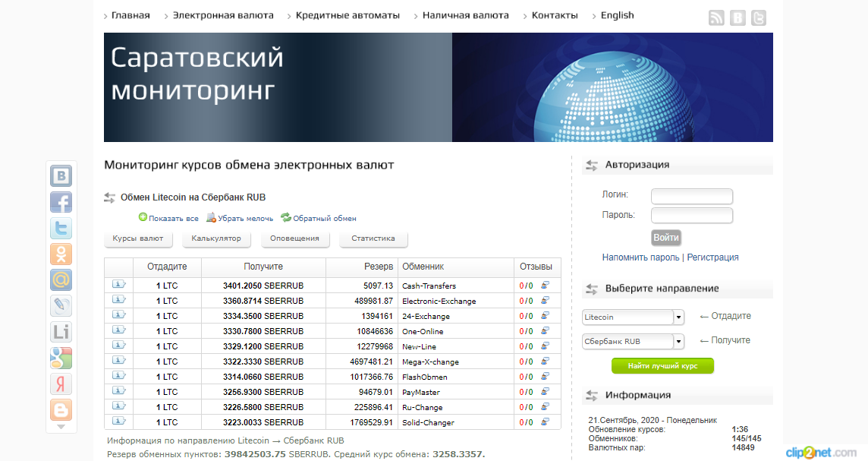
Task: Switch site language to English
Action: (x=617, y=15)
